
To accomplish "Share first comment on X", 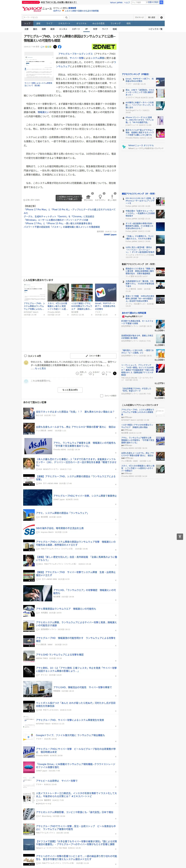I will [x=115, y=373].
